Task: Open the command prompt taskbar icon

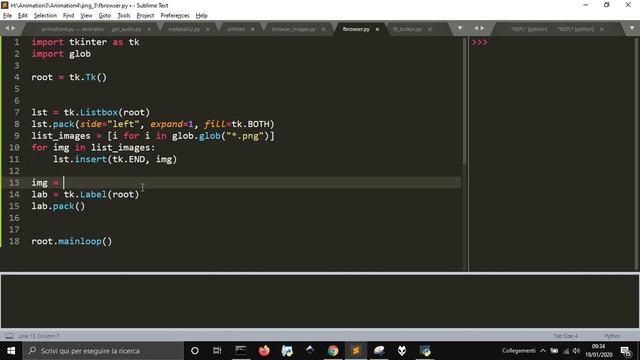Action: (241, 351)
